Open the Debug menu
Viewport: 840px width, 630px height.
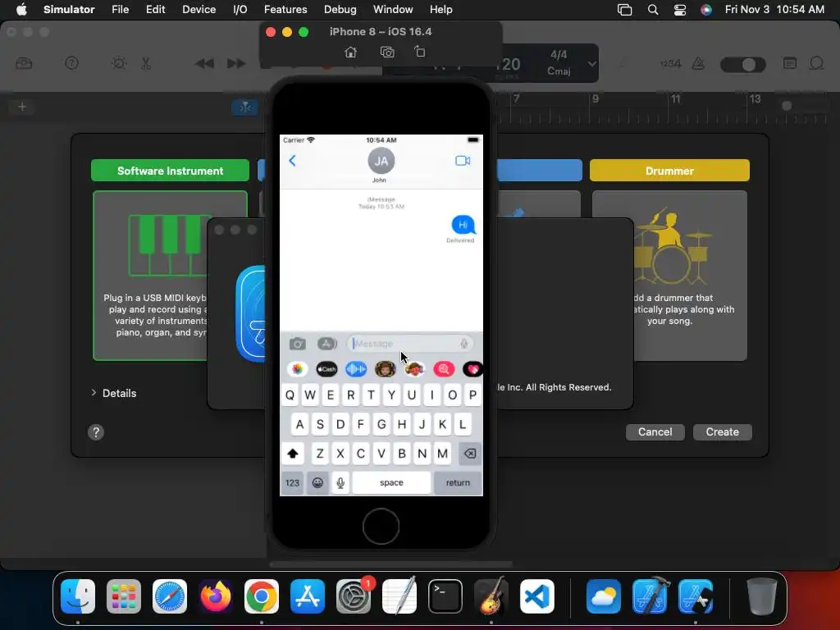pyautogui.click(x=340, y=9)
